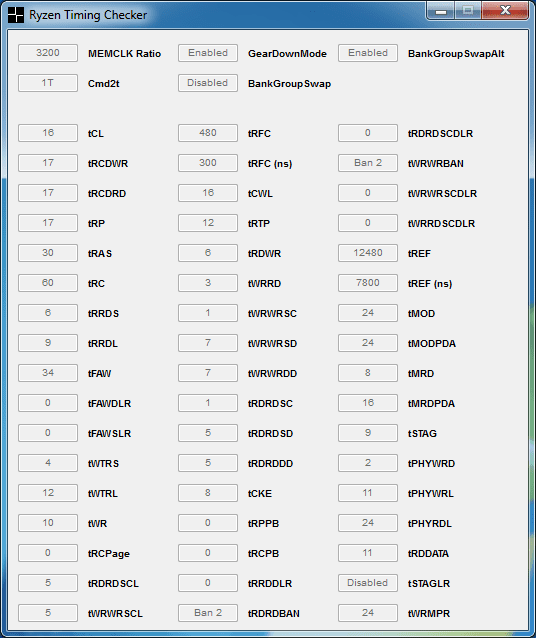This screenshot has height=638, width=536.
Task: Select the tRDWR value field
Action: (208, 253)
